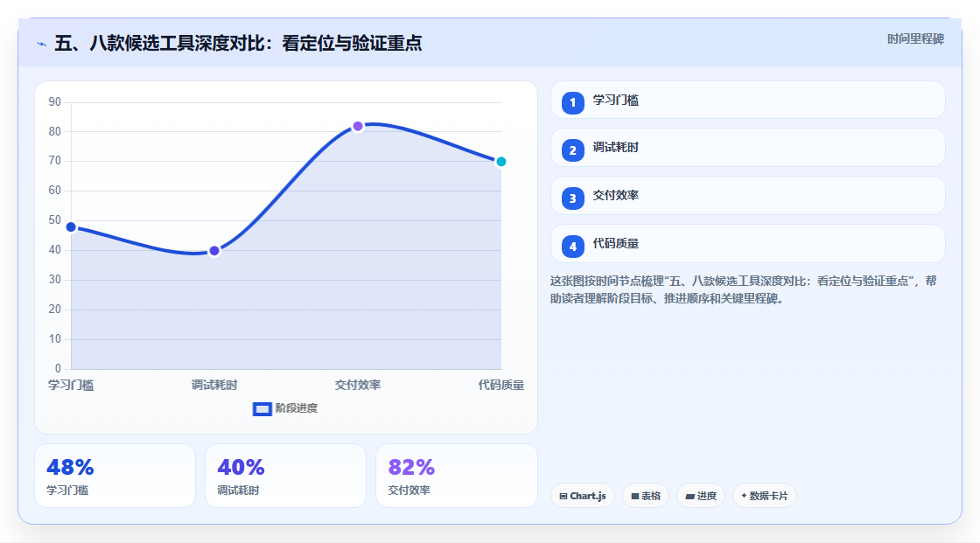
Task: Click the numbered badge 2 for 调试耗时
Action: pos(572,150)
